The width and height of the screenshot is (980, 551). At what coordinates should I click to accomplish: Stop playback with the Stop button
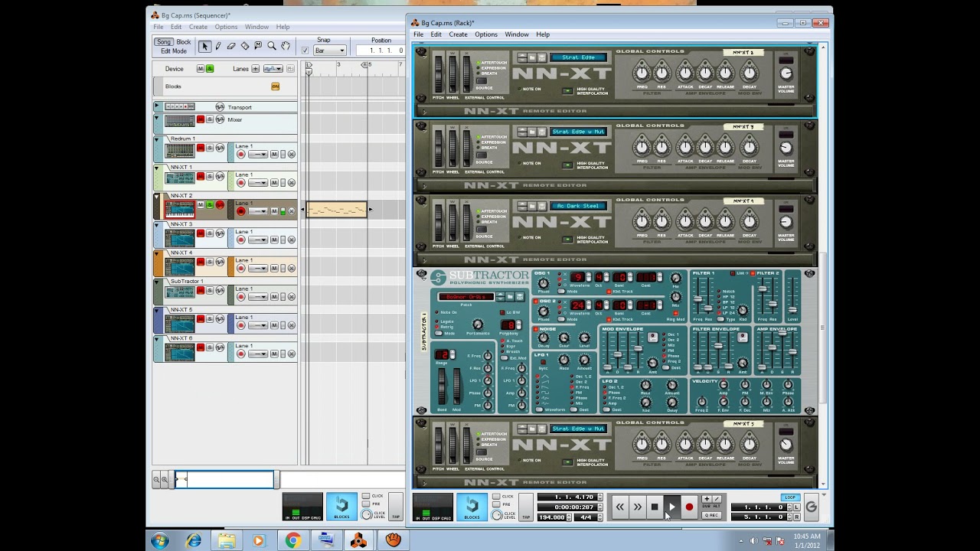655,507
